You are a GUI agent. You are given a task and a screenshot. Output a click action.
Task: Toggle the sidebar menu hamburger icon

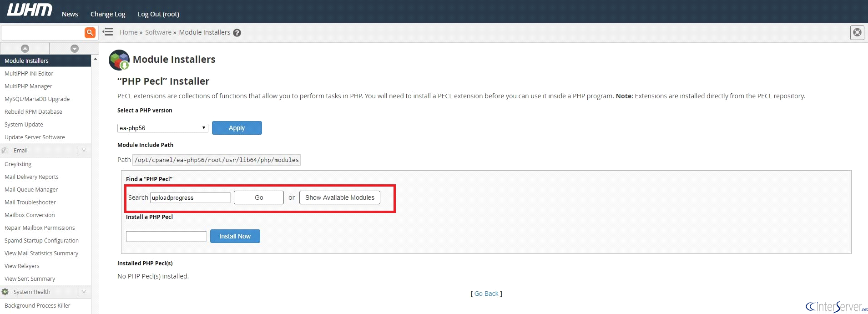108,32
